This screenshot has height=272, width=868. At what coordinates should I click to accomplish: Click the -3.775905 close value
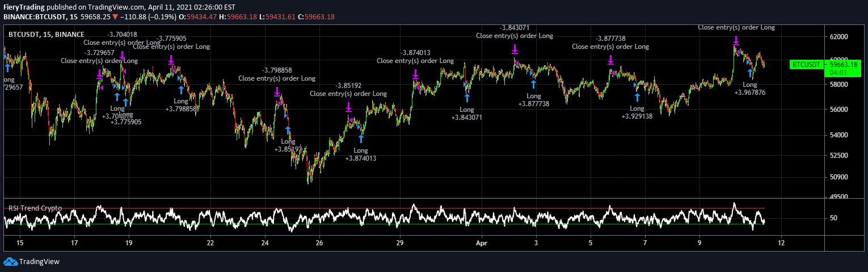point(171,39)
